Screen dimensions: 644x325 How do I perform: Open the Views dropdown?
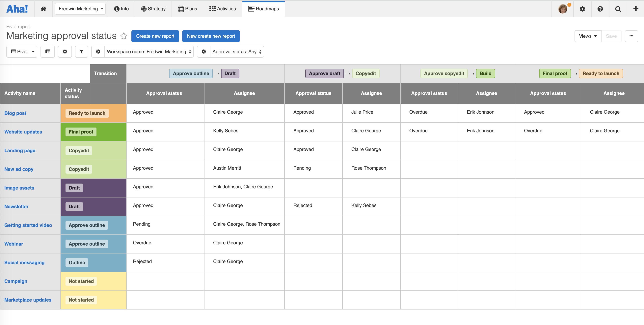588,36
